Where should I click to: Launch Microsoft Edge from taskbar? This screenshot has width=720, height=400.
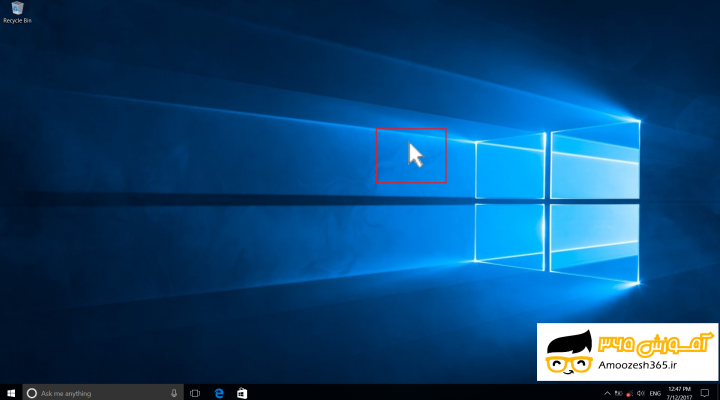219,393
